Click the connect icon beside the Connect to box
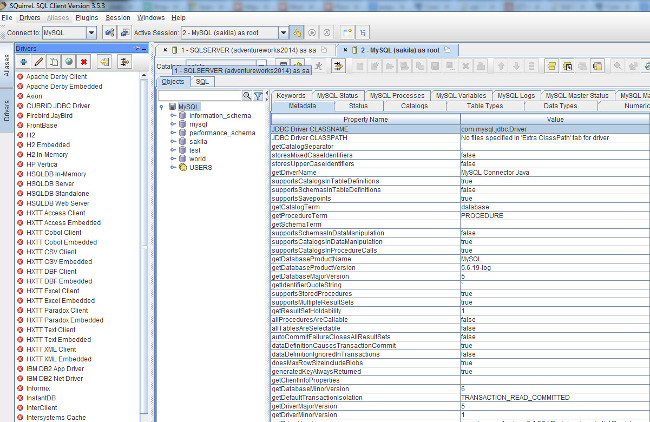Viewport: 650px width, 422px height. [109, 32]
